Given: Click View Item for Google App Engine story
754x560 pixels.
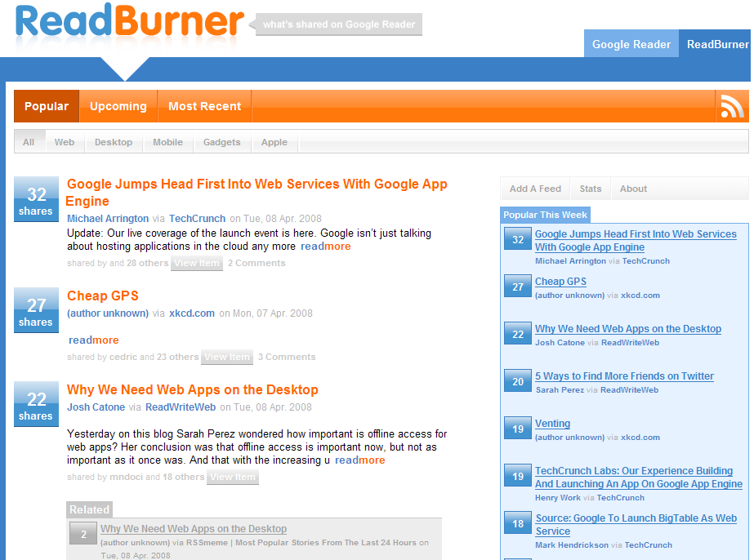Looking at the screenshot, I should click(x=197, y=263).
